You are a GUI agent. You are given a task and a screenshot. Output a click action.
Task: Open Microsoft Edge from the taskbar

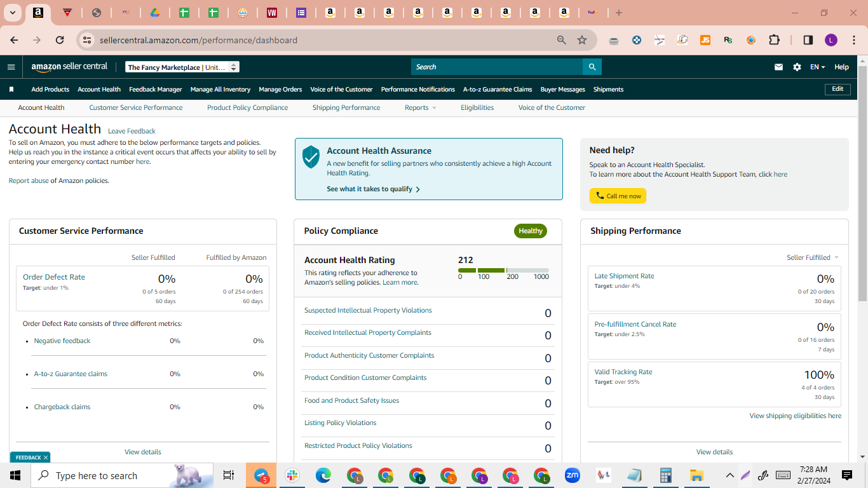coord(323,475)
